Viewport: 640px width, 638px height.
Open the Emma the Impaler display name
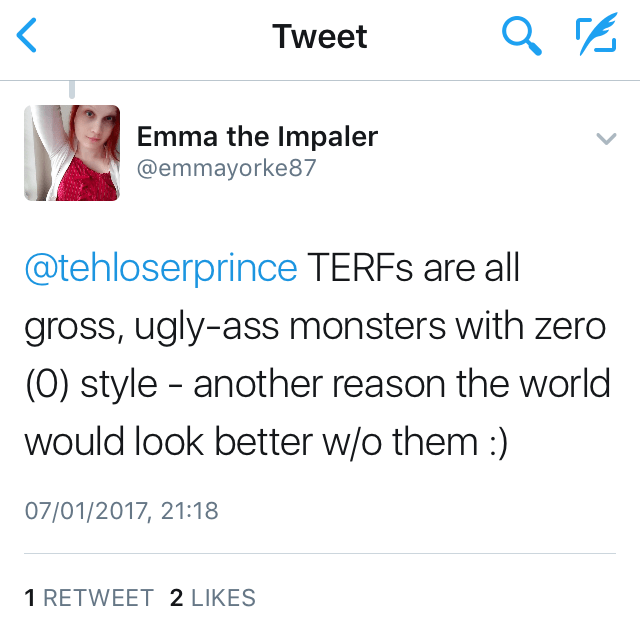click(257, 136)
